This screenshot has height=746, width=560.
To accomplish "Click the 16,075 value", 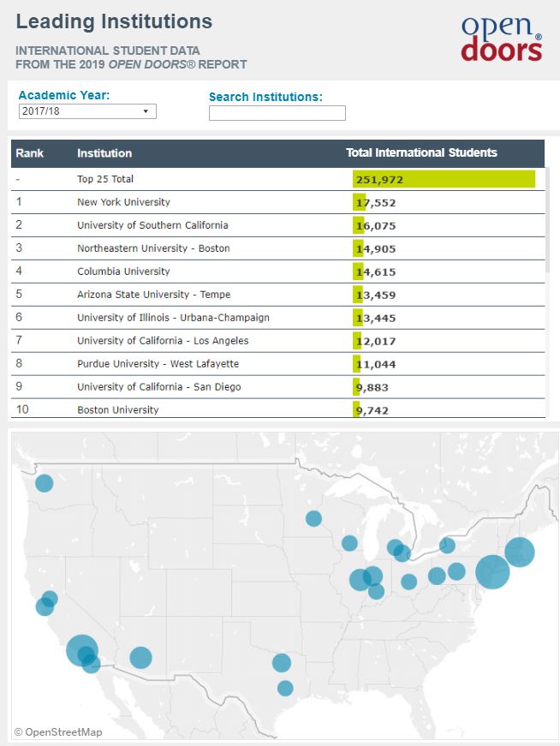I will pos(376,226).
